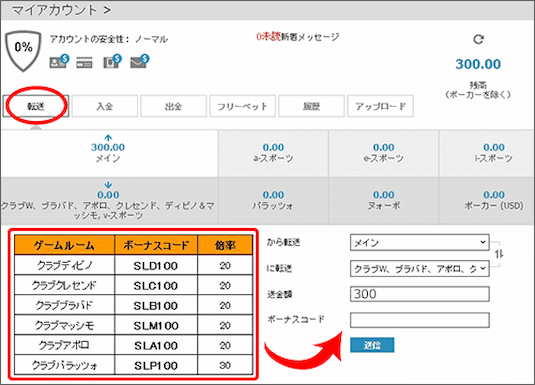Select the e-スポーツ wallet balance
The image size is (535, 385).
click(x=384, y=153)
